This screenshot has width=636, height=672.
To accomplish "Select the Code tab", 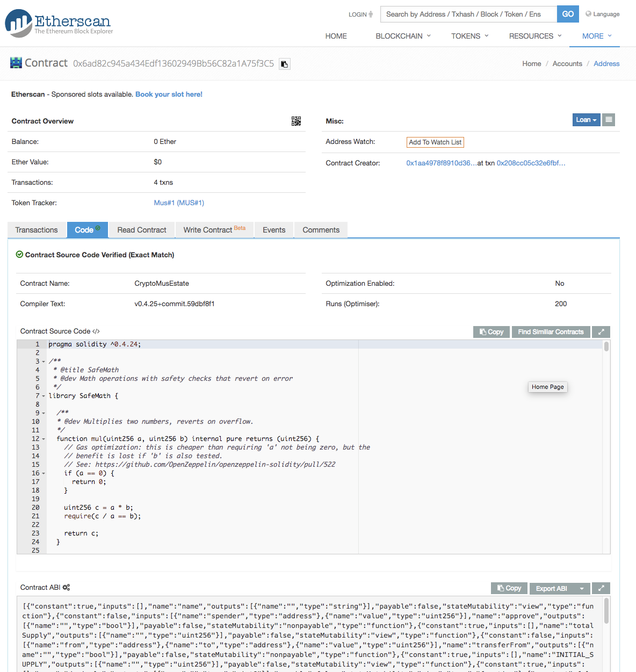I will 88,230.
